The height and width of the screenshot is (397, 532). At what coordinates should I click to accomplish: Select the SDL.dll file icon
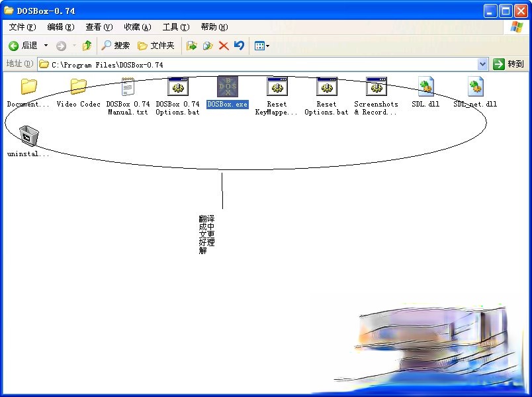(x=426, y=87)
